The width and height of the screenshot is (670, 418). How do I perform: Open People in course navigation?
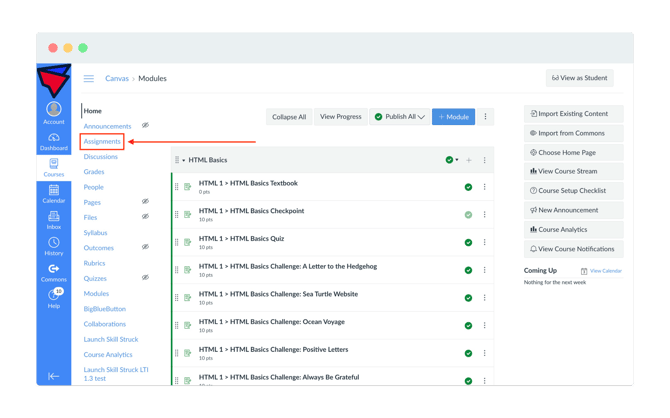click(x=94, y=187)
